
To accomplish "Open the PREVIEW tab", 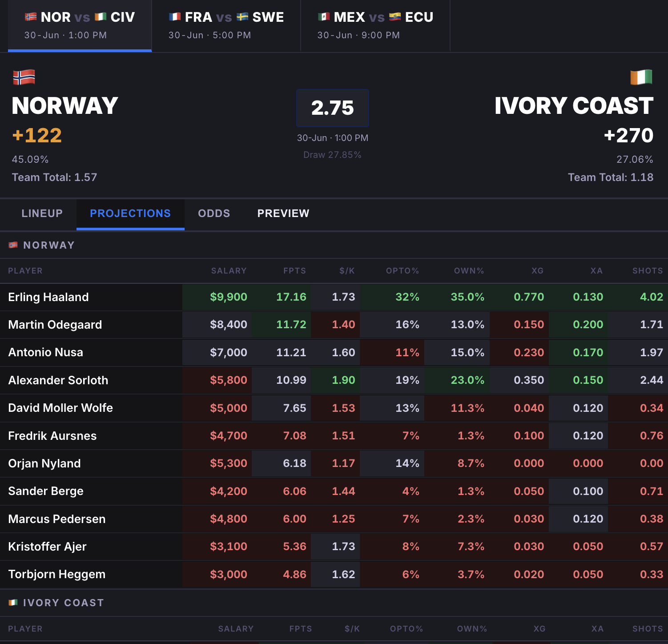I will pos(283,213).
